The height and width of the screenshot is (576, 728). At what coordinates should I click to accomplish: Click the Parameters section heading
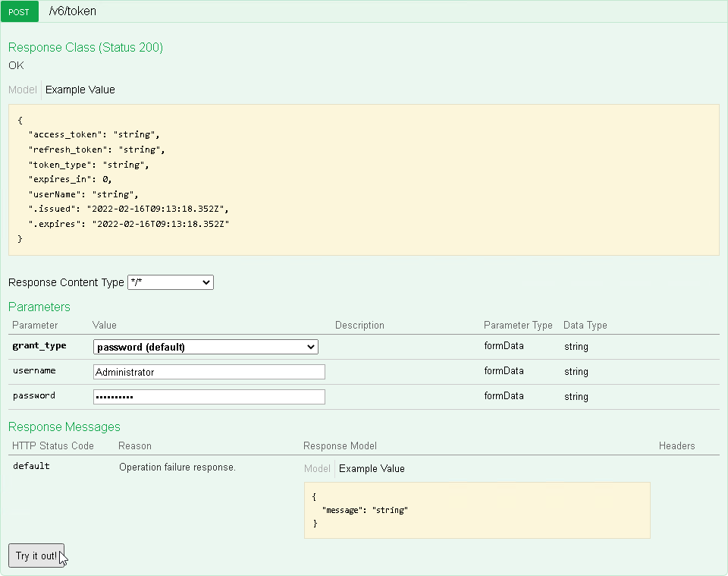39,307
